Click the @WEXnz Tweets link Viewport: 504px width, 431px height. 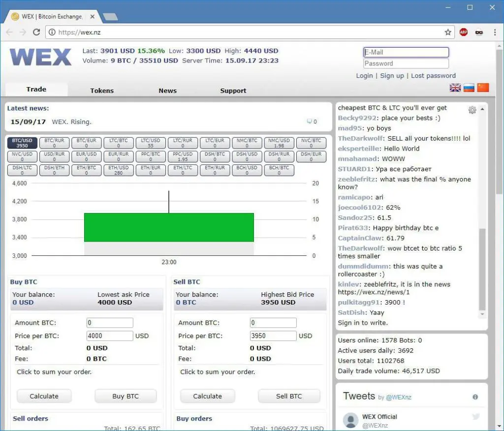(399, 397)
